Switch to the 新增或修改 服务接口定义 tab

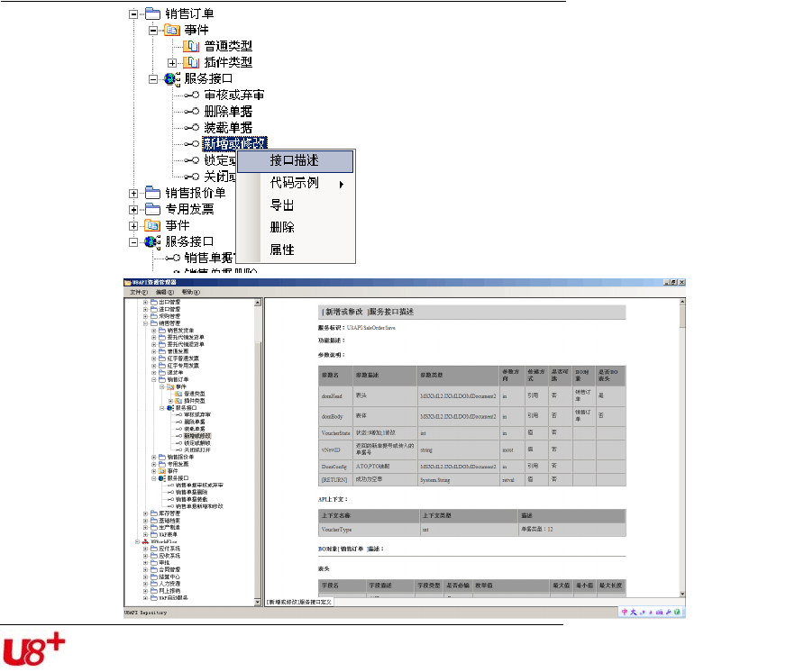click(298, 602)
